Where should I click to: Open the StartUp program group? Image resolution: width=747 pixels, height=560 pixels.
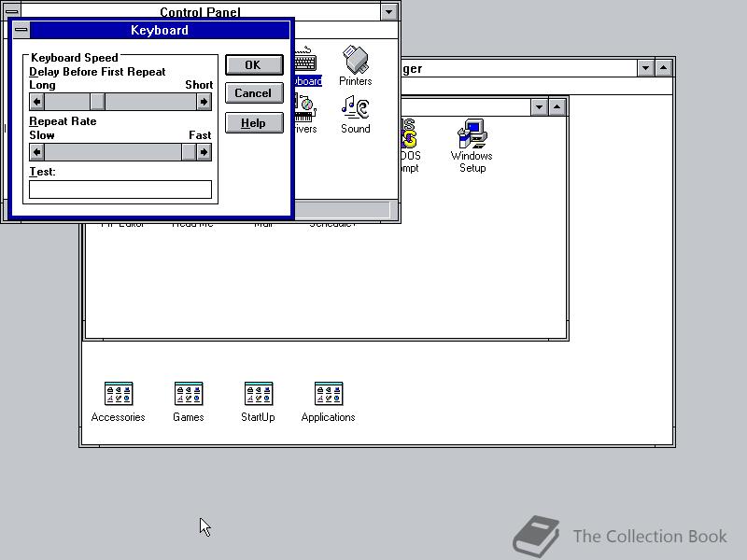click(259, 402)
